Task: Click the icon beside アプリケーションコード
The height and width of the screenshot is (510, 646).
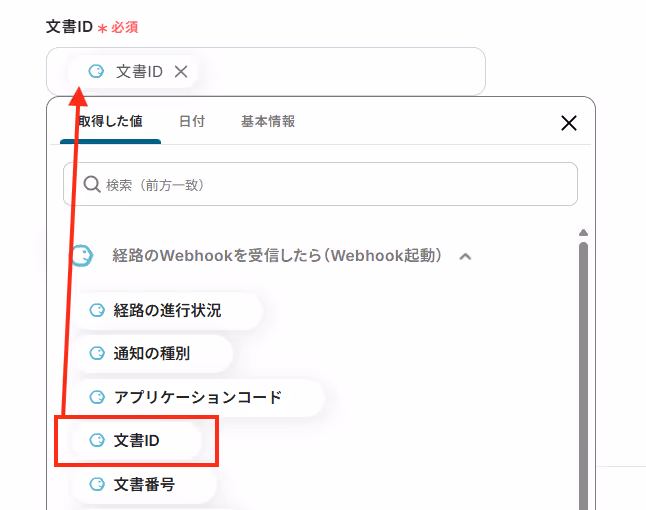Action: pyautogui.click(x=97, y=397)
